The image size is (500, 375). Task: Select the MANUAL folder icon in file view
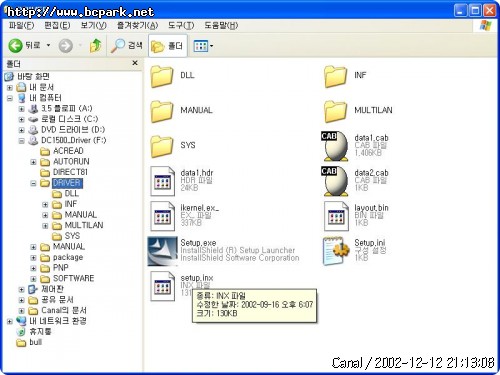pyautogui.click(x=162, y=111)
